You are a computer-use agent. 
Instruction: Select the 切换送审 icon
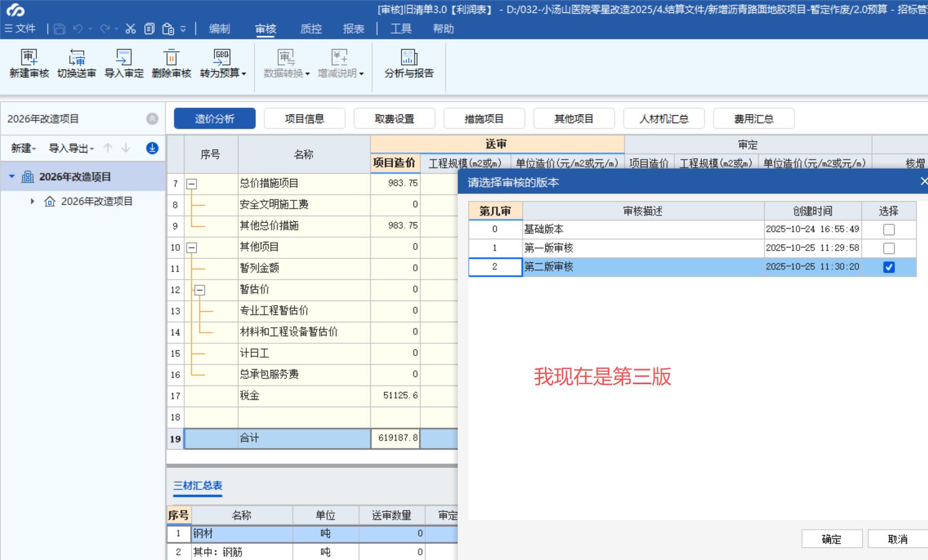point(77,64)
